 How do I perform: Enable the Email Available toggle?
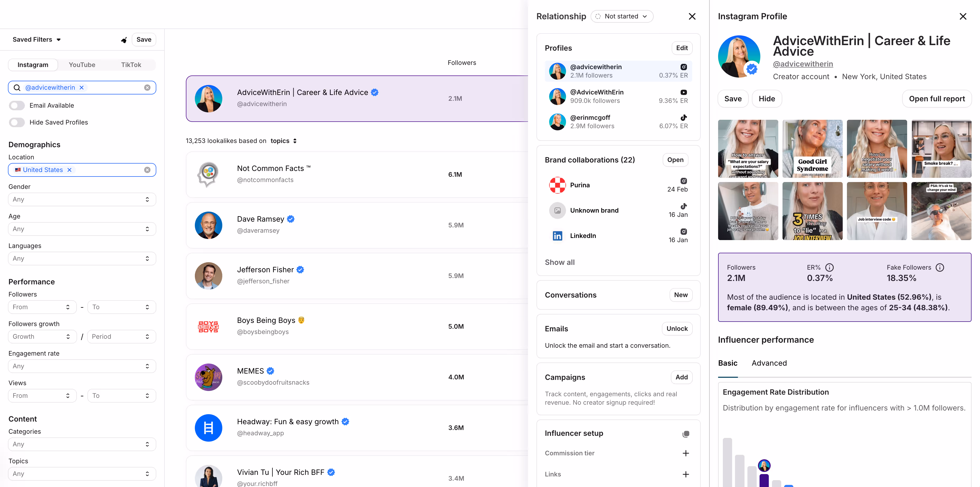click(x=17, y=106)
